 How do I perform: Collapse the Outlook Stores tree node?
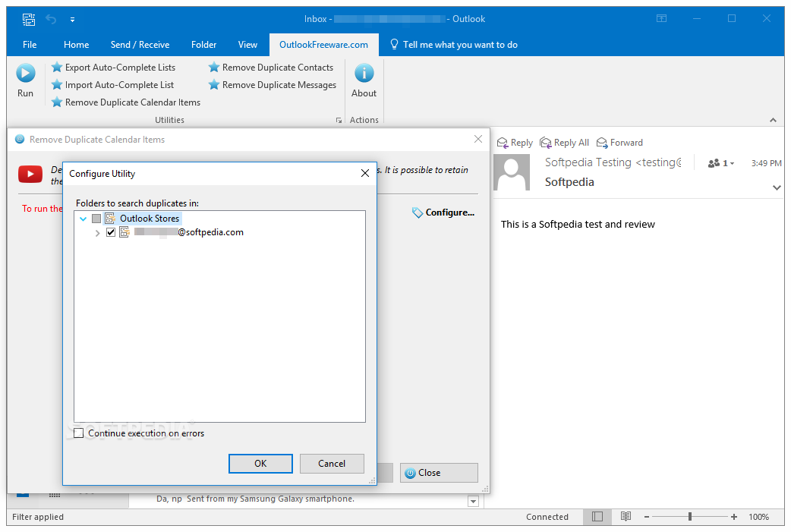[x=84, y=219]
